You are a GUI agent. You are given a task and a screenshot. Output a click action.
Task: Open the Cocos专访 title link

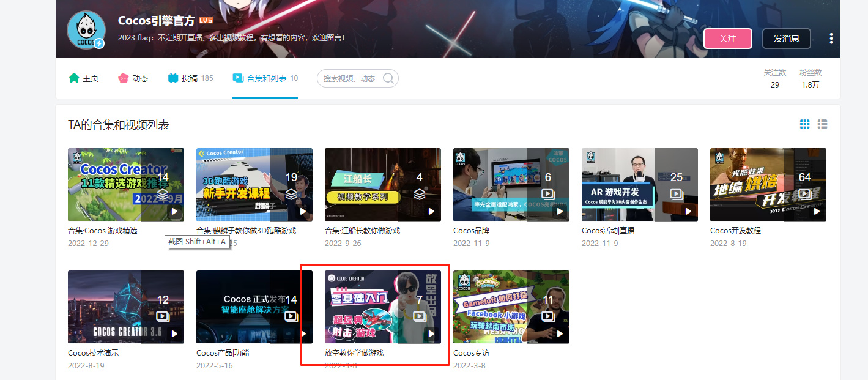472,353
